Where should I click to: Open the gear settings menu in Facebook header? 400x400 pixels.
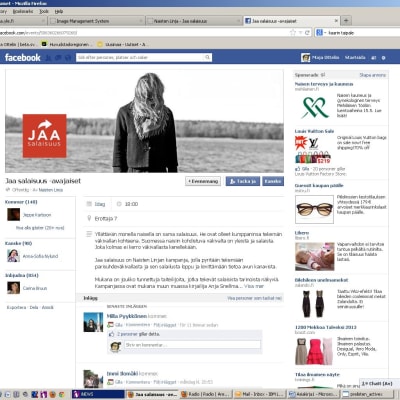click(383, 58)
